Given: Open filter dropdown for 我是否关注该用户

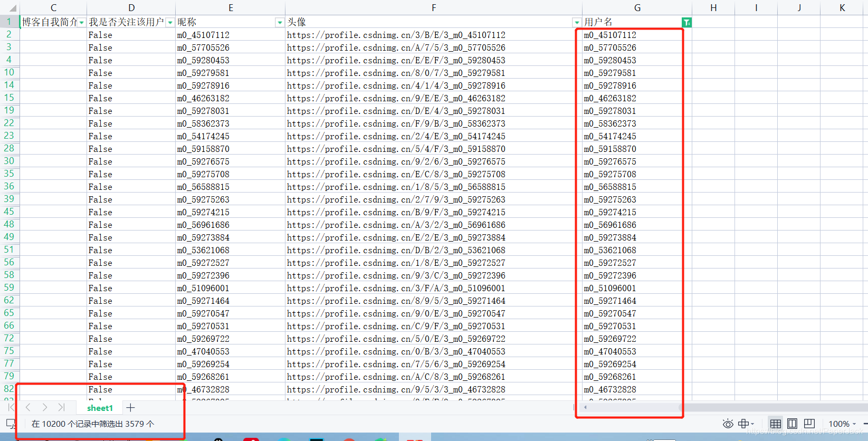Looking at the screenshot, I should pos(170,23).
